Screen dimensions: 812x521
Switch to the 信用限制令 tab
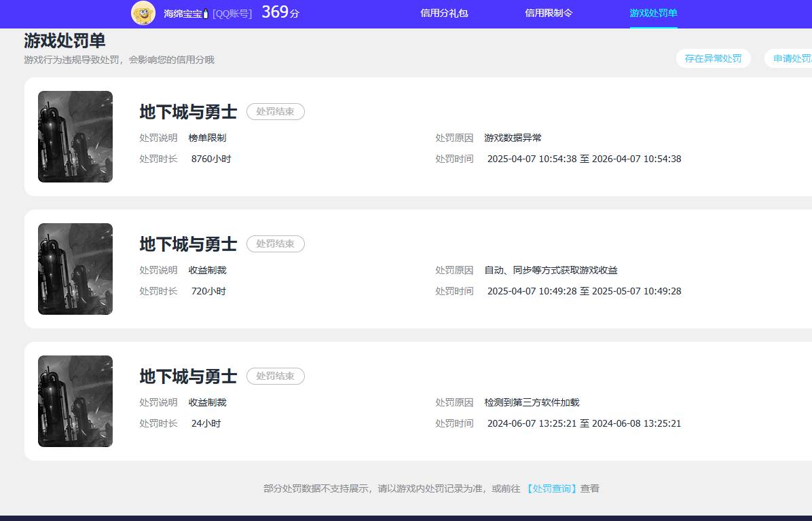click(x=549, y=13)
